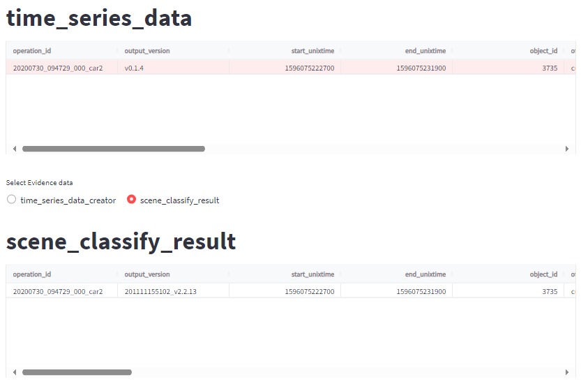The width and height of the screenshot is (588, 389).
Task: Click right scroll arrow under time_series_data table
Action: click(x=567, y=149)
